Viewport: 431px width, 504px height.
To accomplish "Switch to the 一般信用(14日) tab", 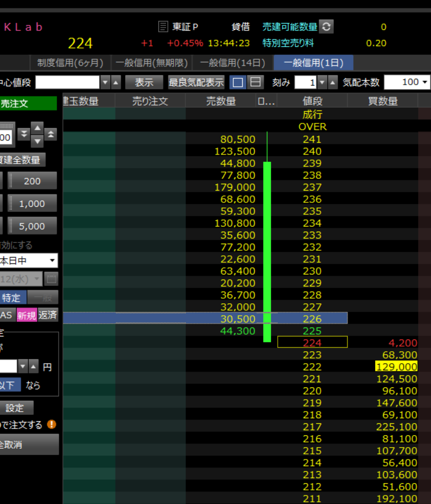I will point(232,63).
